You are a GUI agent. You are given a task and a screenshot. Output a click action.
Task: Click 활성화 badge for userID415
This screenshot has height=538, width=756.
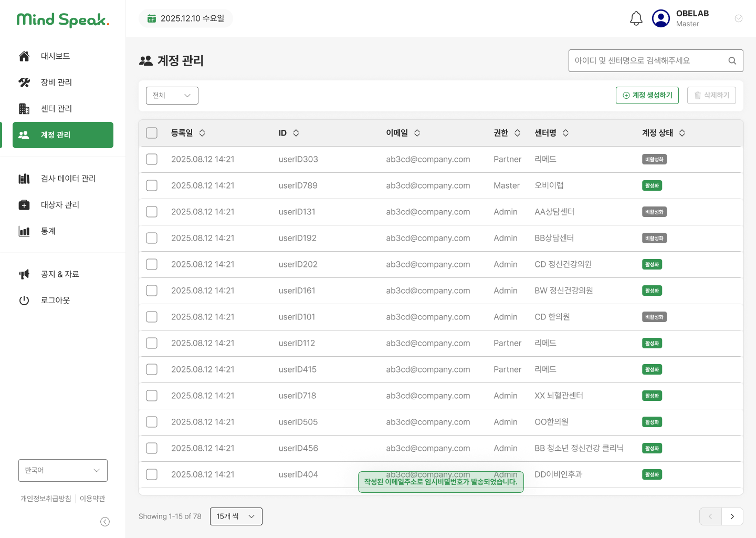click(x=652, y=369)
